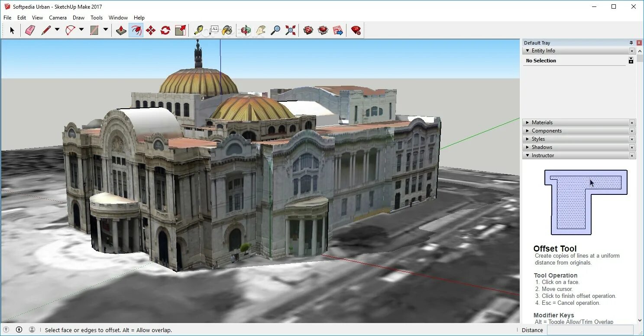This screenshot has width=644, height=336.
Task: Activate the Orbit camera tool
Action: [246, 30]
